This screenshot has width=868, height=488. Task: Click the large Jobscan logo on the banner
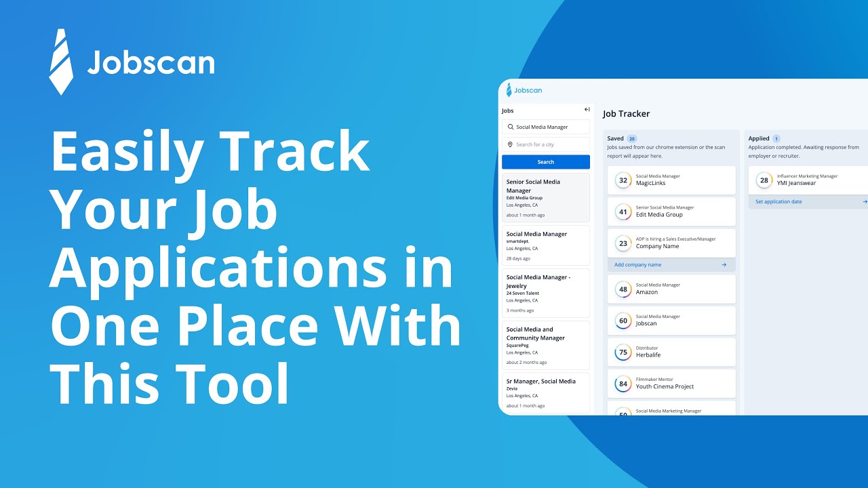coord(132,62)
